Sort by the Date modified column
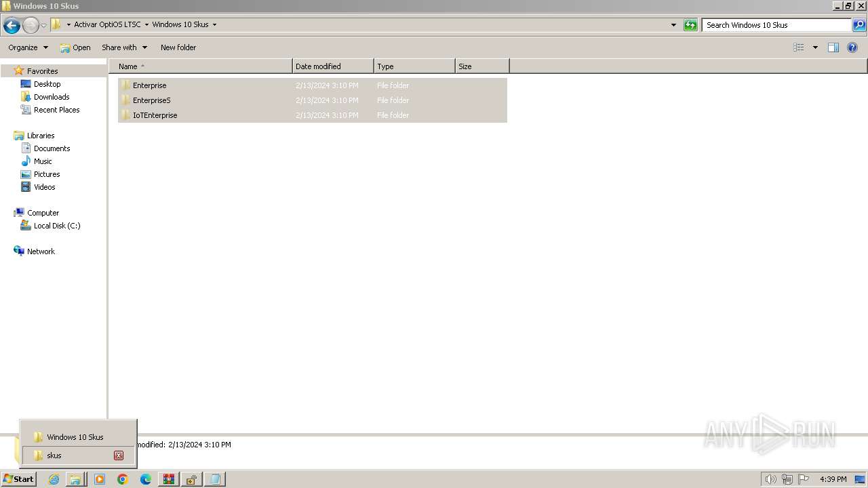The image size is (868, 488). coord(333,66)
